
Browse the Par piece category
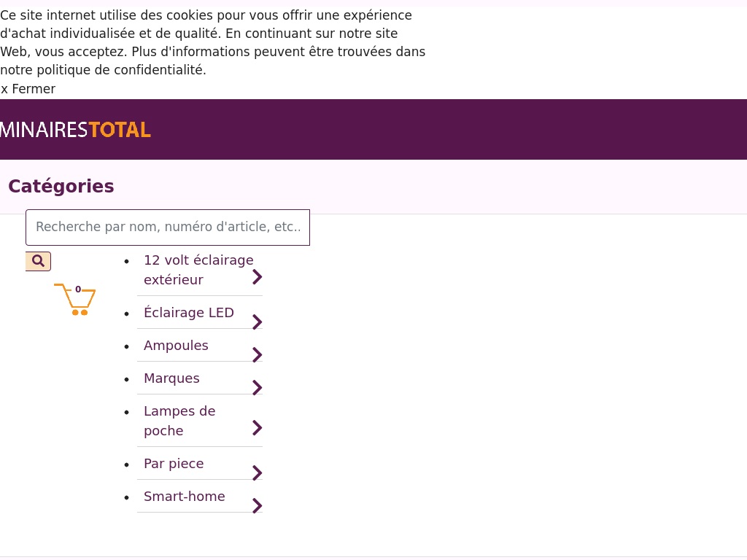tap(174, 464)
